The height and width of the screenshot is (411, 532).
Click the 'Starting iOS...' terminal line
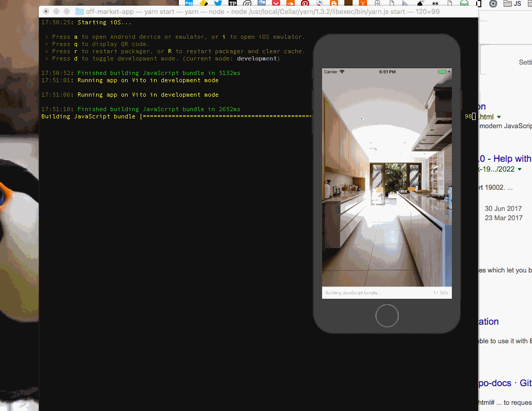click(x=86, y=22)
